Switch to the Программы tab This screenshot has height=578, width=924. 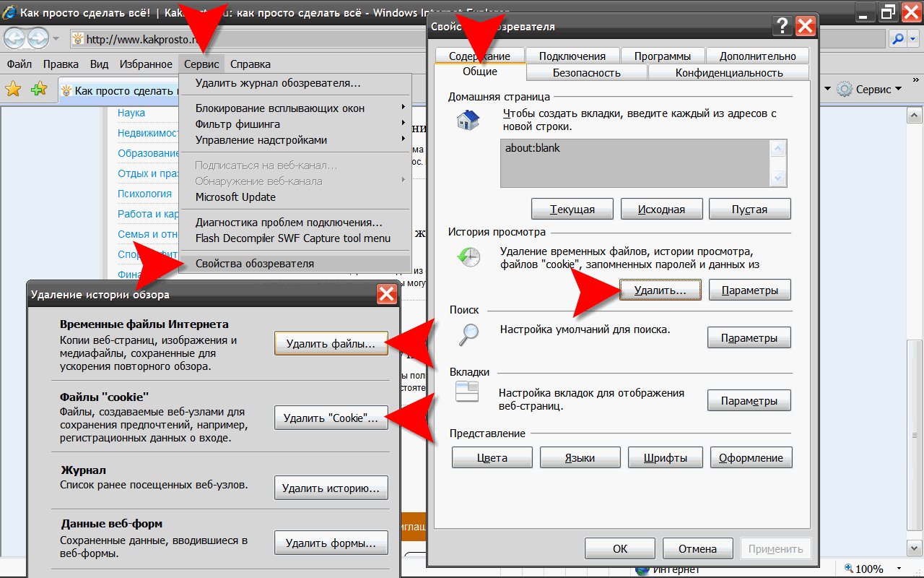663,56
